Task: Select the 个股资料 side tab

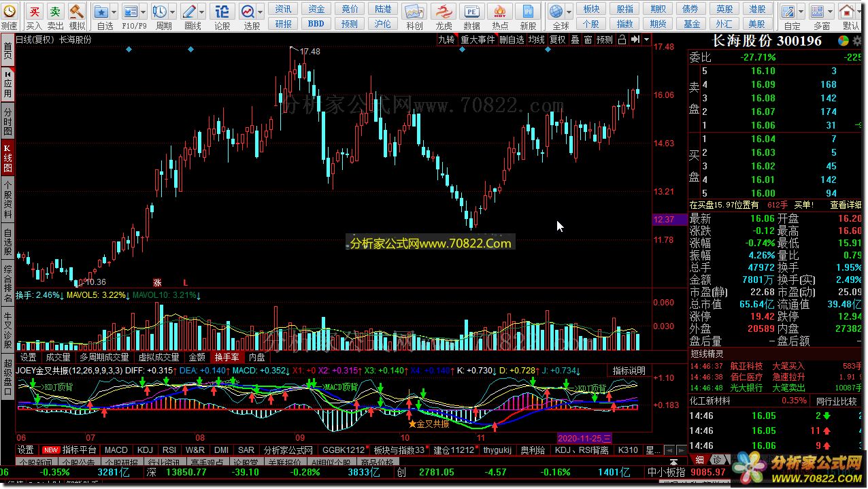Action: (7, 199)
